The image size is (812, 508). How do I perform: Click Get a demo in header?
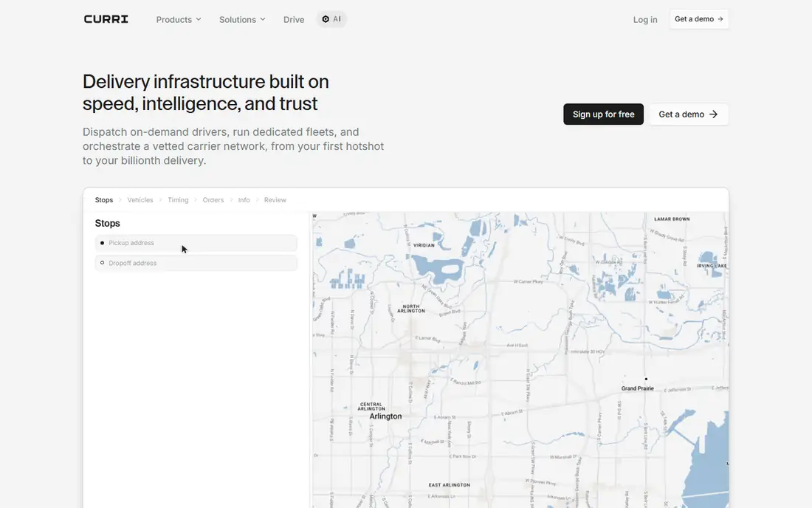pos(698,19)
